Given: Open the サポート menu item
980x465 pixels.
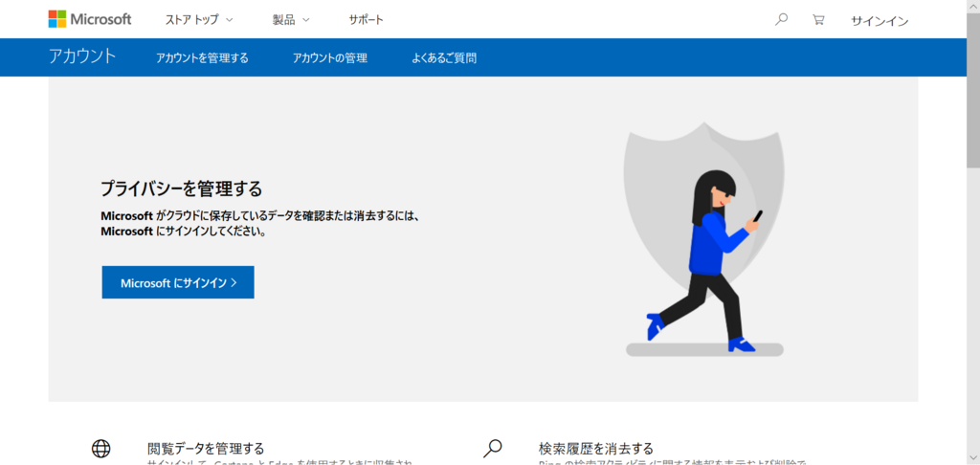Looking at the screenshot, I should click(367, 20).
